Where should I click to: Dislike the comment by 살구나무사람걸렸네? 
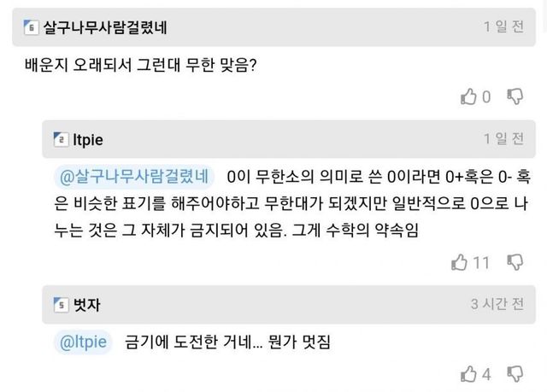click(515, 97)
